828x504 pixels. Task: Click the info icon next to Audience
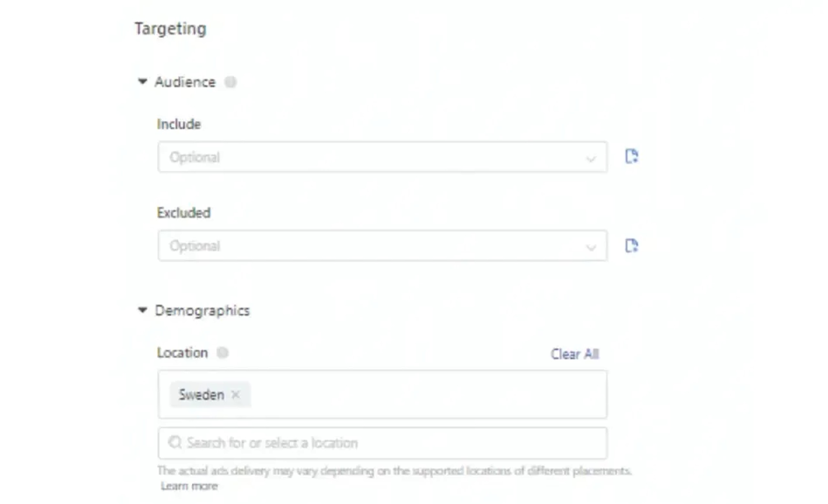coord(231,82)
